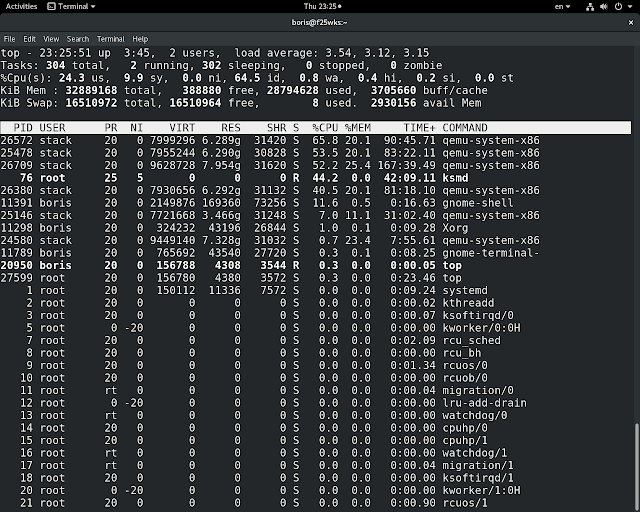Click the migration/0 command name
The image size is (640, 512).
[478, 391]
